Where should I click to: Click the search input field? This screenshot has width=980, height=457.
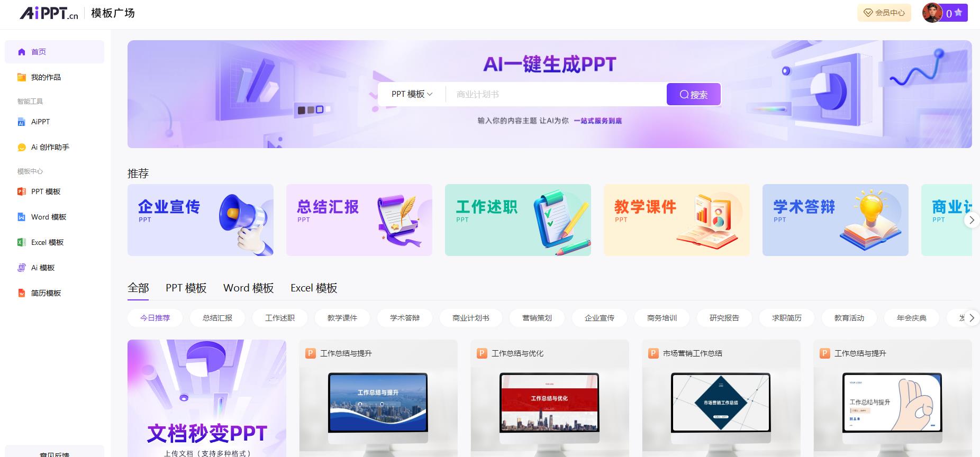(x=556, y=94)
